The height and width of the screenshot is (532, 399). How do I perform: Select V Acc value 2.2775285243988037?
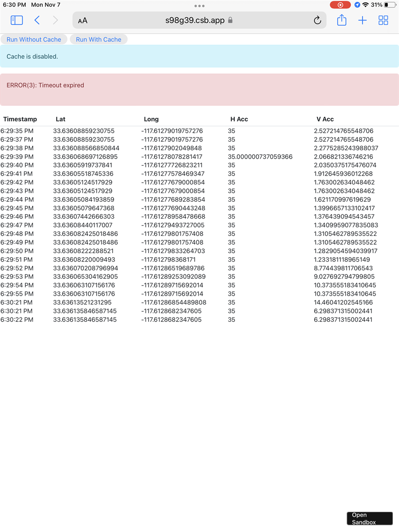pos(346,148)
